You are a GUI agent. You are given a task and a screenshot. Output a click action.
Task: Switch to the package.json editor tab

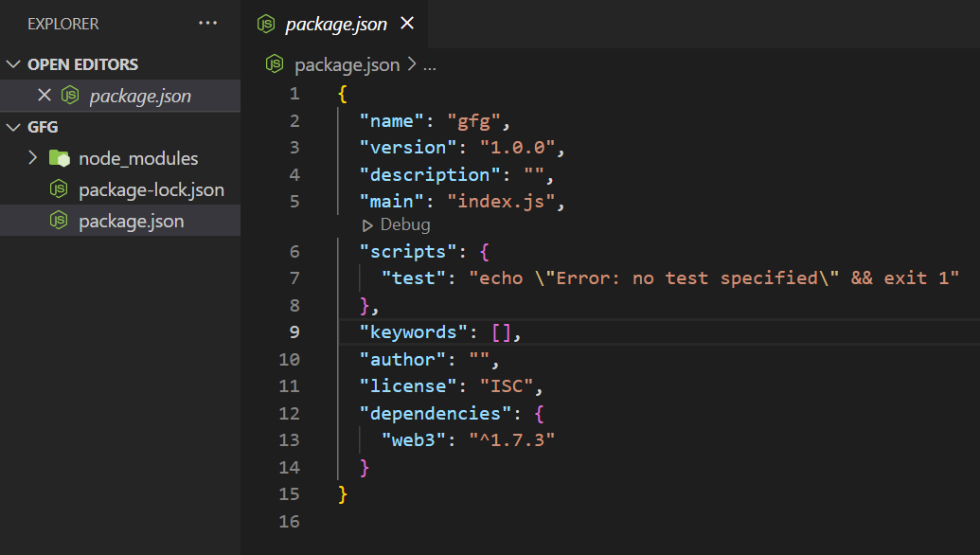pos(336,24)
